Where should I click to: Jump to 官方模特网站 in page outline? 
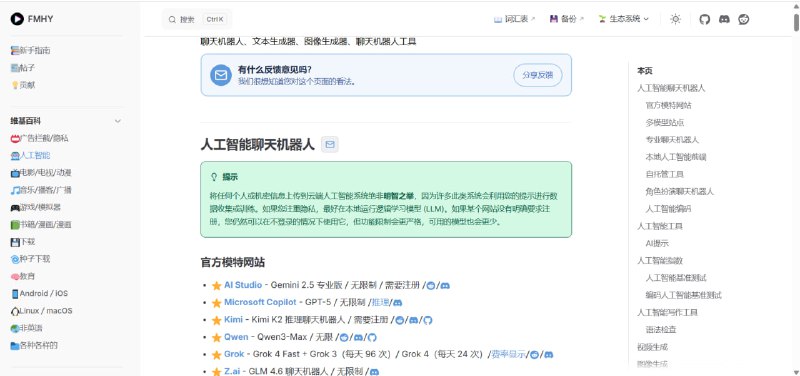point(668,106)
